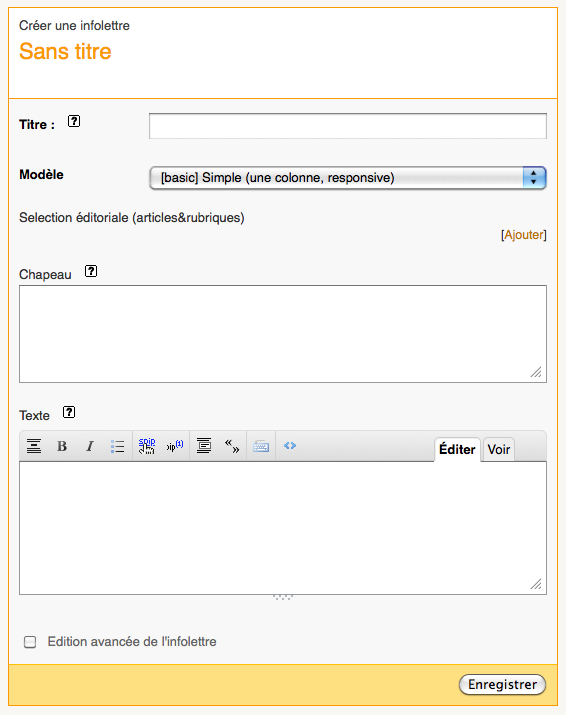The width and height of the screenshot is (566, 715).
Task: Open the special characters keyboard icon
Action: pos(261,446)
